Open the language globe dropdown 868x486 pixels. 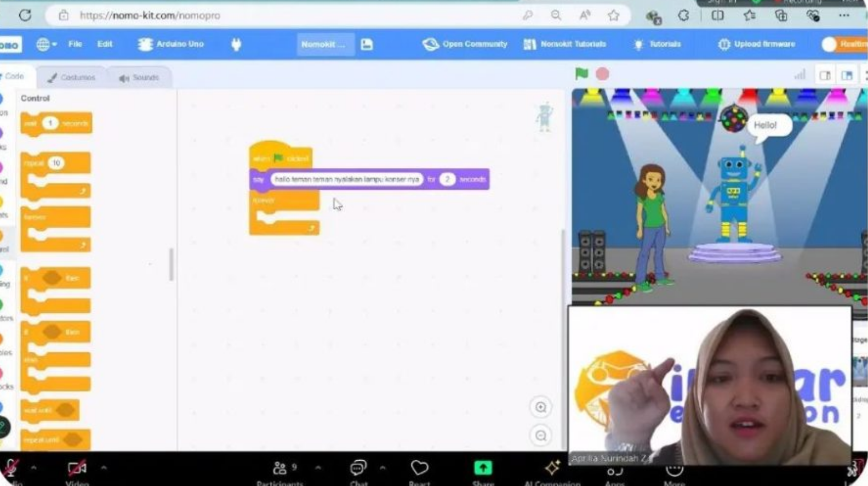[46, 44]
